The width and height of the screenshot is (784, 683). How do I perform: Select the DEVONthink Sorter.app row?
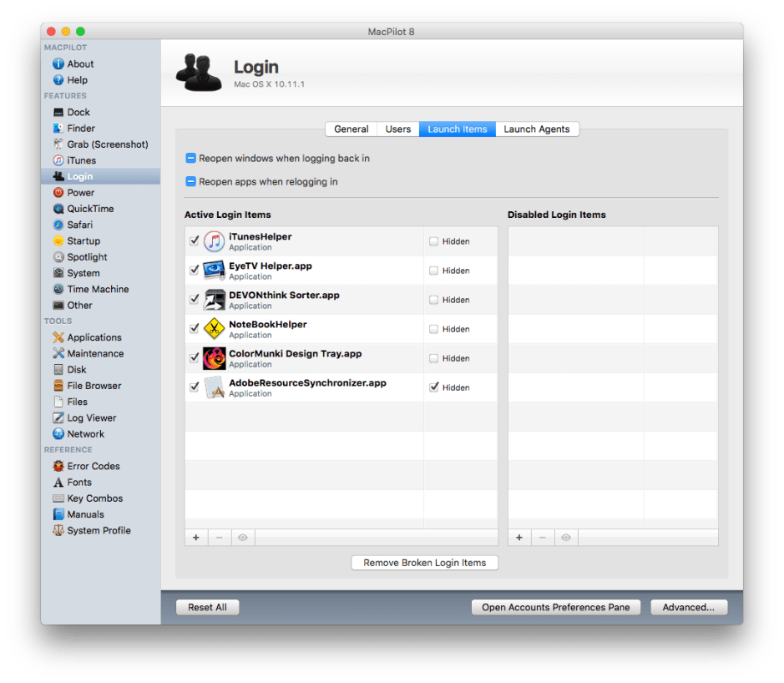(x=317, y=300)
